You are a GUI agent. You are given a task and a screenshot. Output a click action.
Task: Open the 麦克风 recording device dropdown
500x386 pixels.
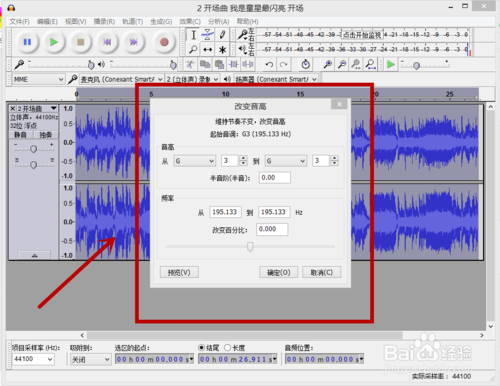pyautogui.click(x=122, y=79)
